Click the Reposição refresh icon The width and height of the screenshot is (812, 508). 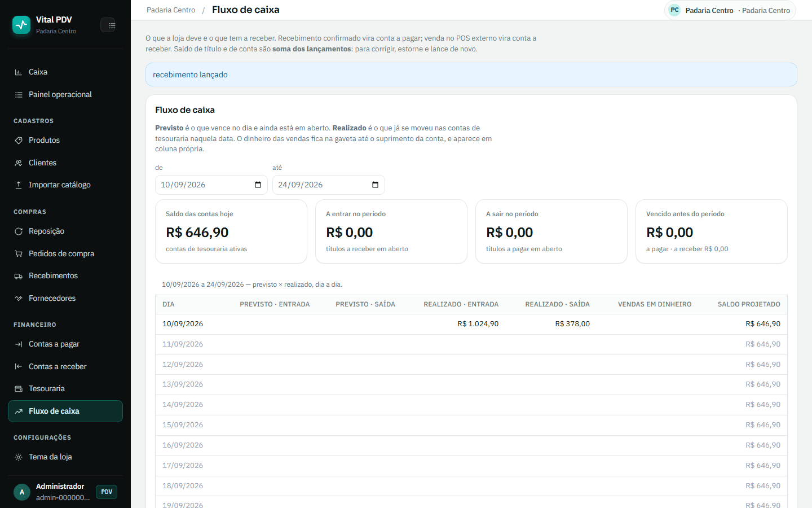(x=19, y=231)
